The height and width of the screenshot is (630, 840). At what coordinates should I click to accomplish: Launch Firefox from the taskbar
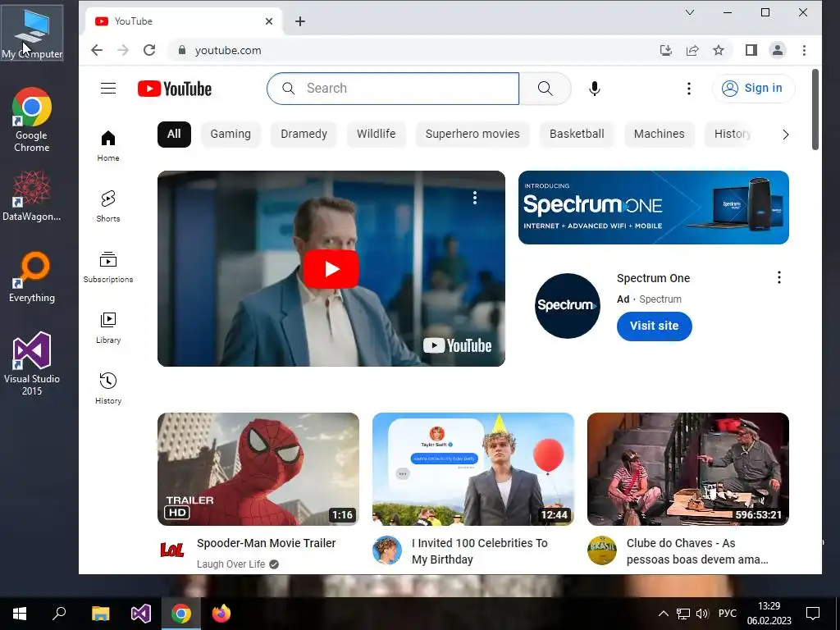coord(221,614)
